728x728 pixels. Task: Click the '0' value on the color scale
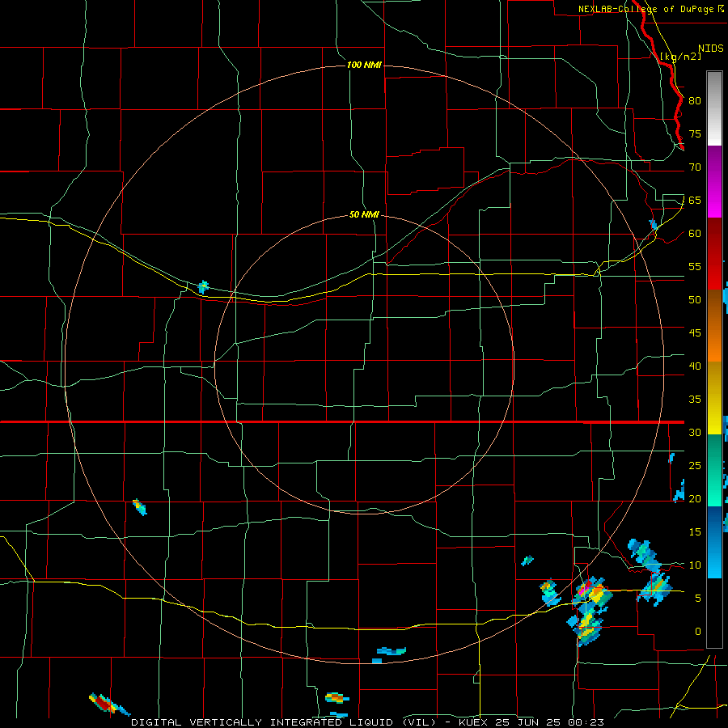tap(698, 632)
